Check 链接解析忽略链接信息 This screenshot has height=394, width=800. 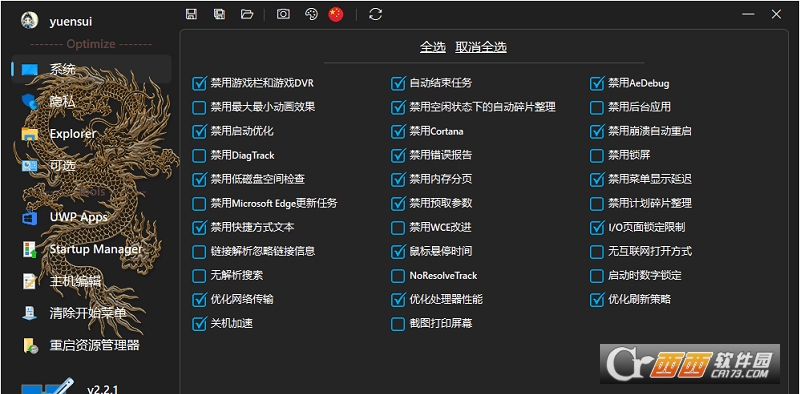click(199, 252)
